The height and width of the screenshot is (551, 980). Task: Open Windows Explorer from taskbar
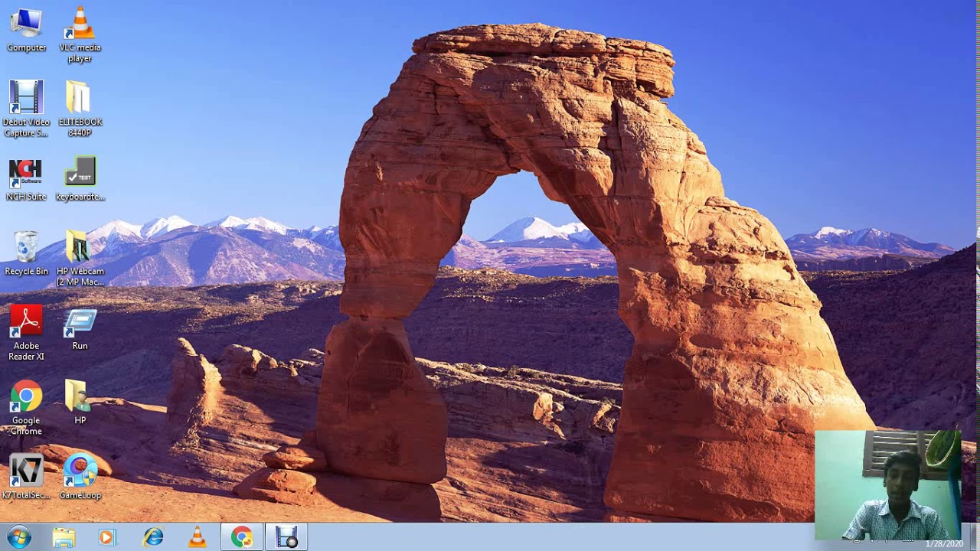click(x=64, y=537)
